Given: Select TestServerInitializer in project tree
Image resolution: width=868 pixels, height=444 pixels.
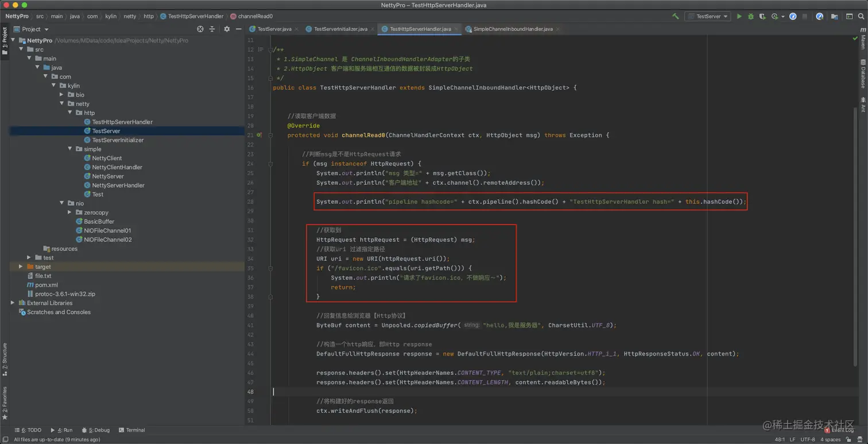Looking at the screenshot, I should pos(118,140).
